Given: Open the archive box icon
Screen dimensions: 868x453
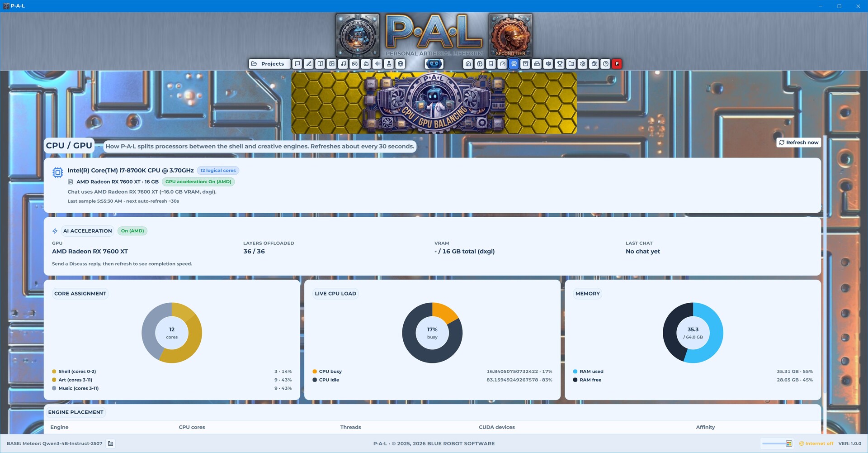Looking at the screenshot, I should 525,64.
